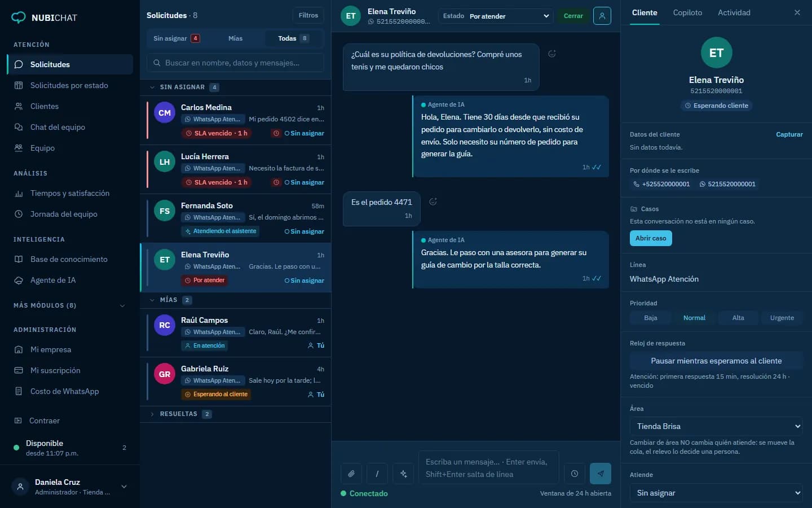
Task: Set priority to Urgente
Action: point(782,318)
